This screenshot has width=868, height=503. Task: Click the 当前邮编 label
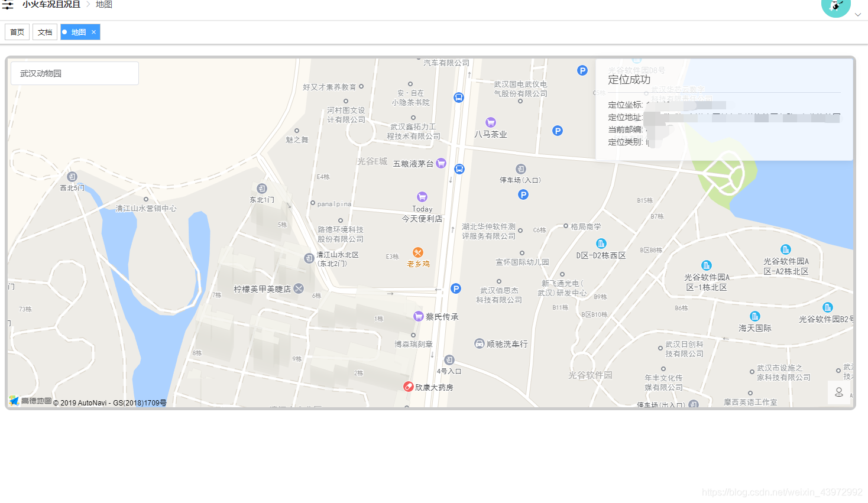626,129
